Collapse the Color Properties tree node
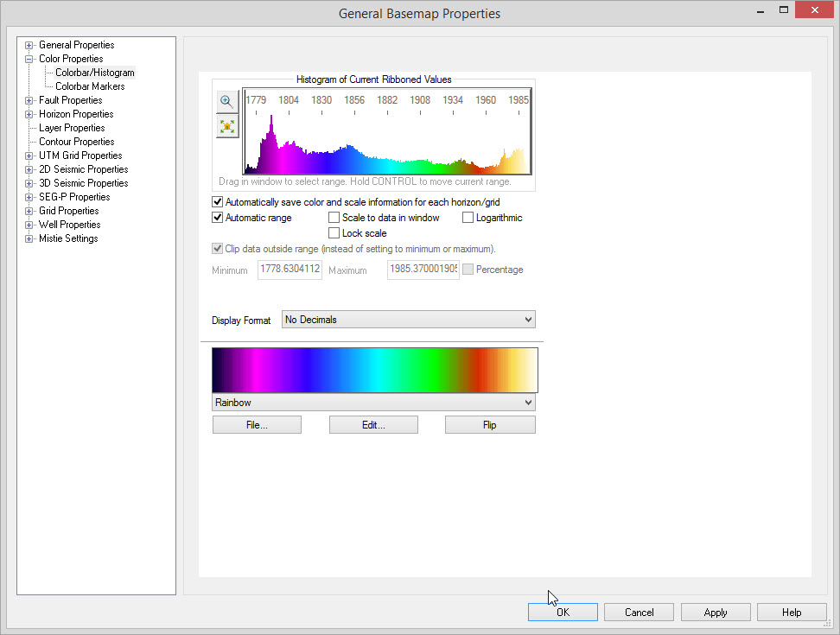 pyautogui.click(x=29, y=59)
